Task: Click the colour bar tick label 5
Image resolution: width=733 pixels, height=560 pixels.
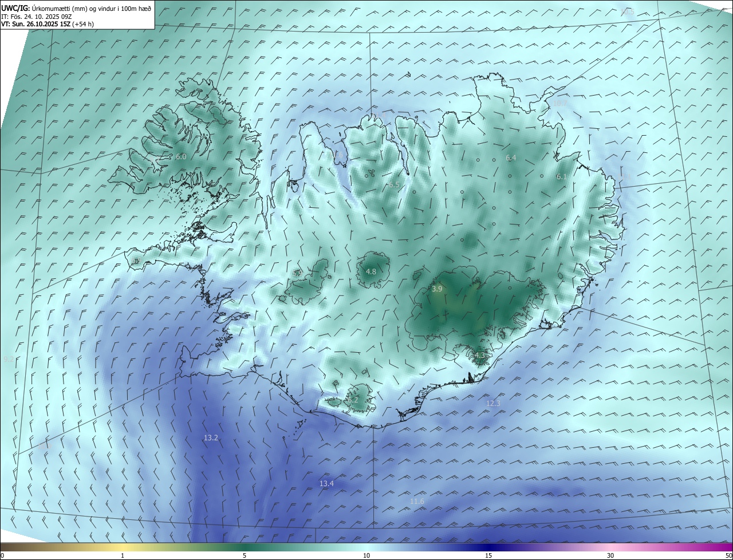Action: pos(245,555)
